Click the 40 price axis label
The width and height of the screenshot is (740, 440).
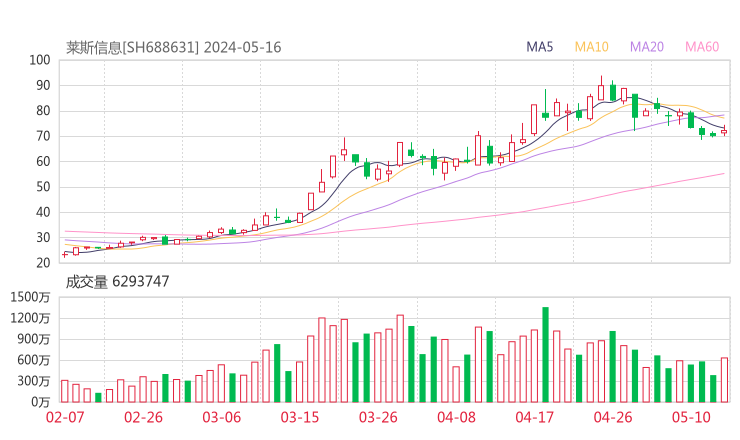tap(43, 212)
